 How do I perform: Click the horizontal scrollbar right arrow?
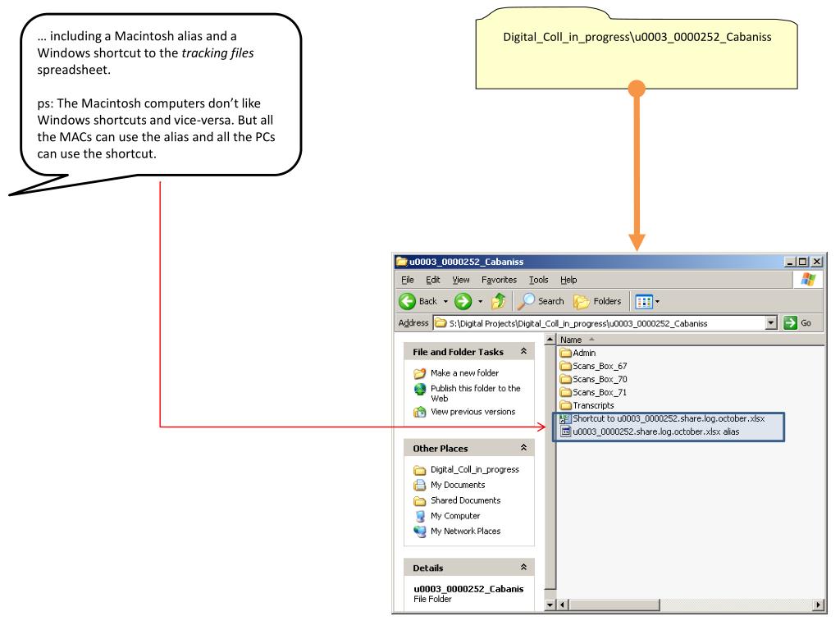[x=818, y=605]
